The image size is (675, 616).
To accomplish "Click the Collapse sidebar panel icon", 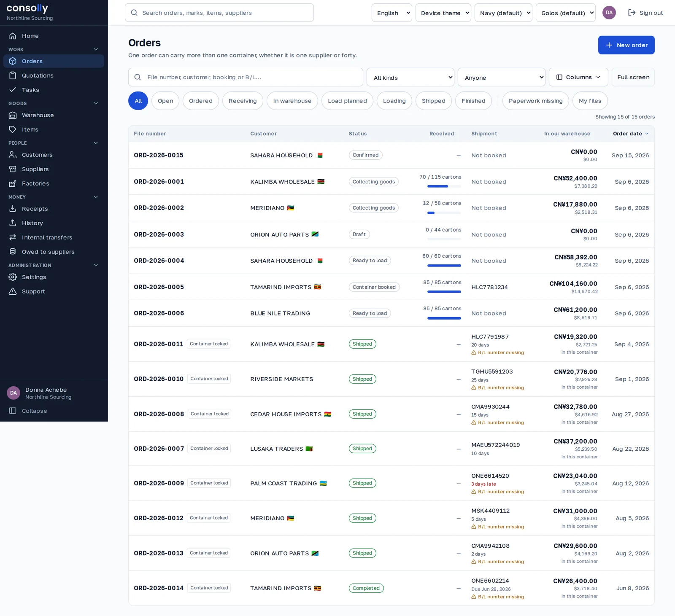I will (13, 411).
